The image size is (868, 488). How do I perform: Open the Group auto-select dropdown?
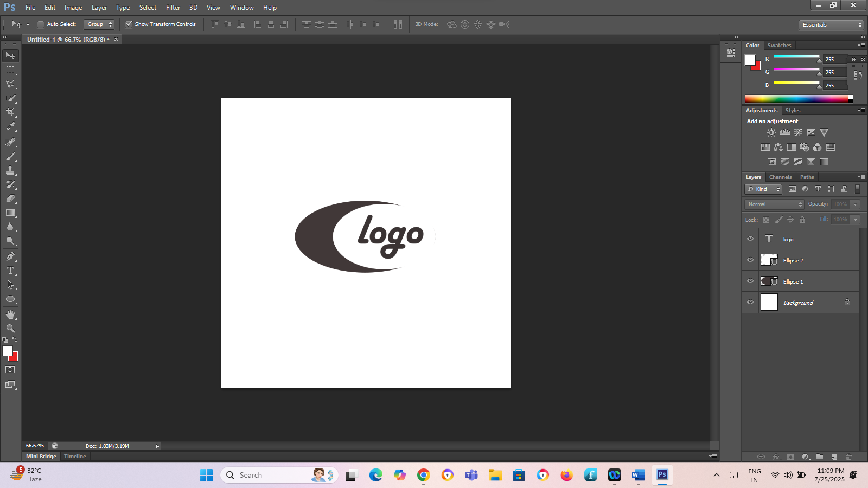click(99, 24)
